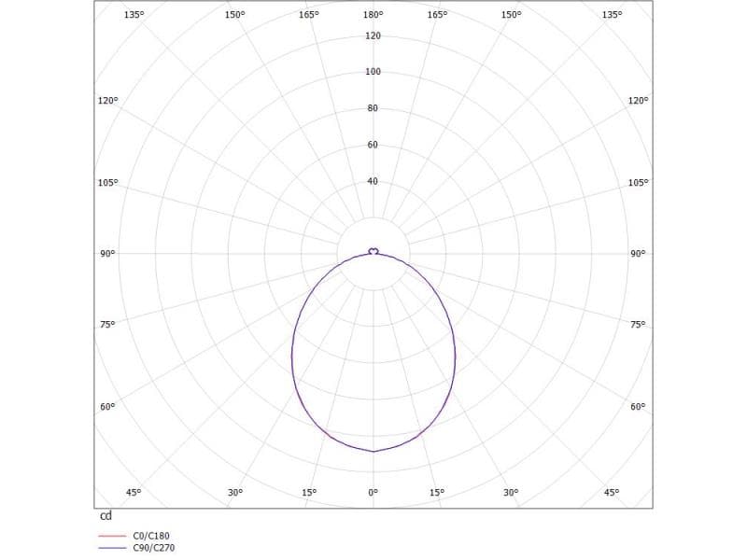Click the top-left 135° angle label
Image resolution: width=747 pixels, height=560 pixels.
(x=134, y=15)
